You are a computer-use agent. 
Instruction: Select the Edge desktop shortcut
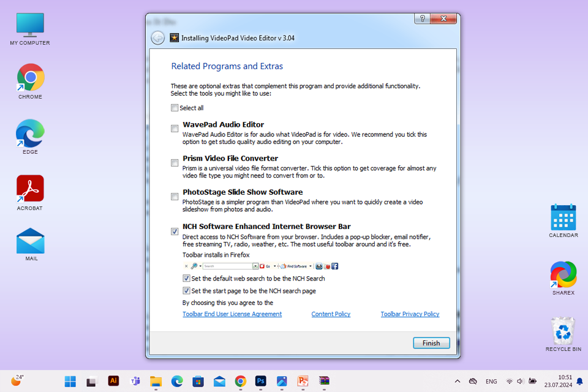click(30, 137)
